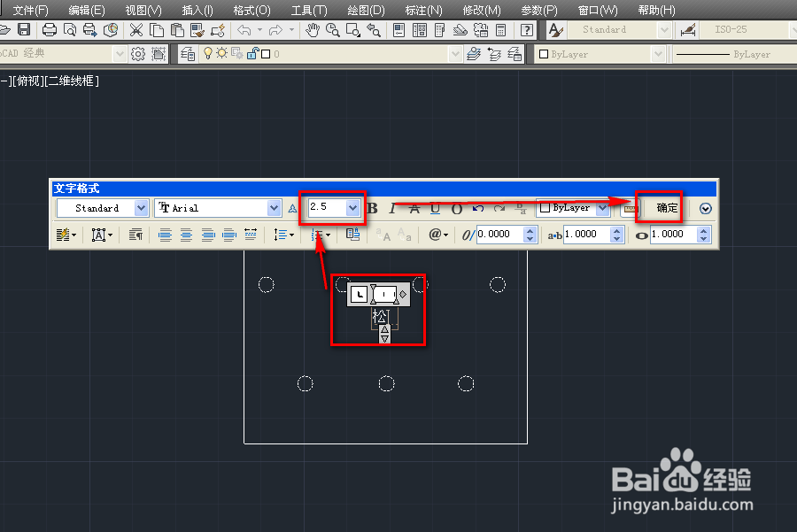
Task: Open Layer Properties Manager icon
Action: coord(188,53)
